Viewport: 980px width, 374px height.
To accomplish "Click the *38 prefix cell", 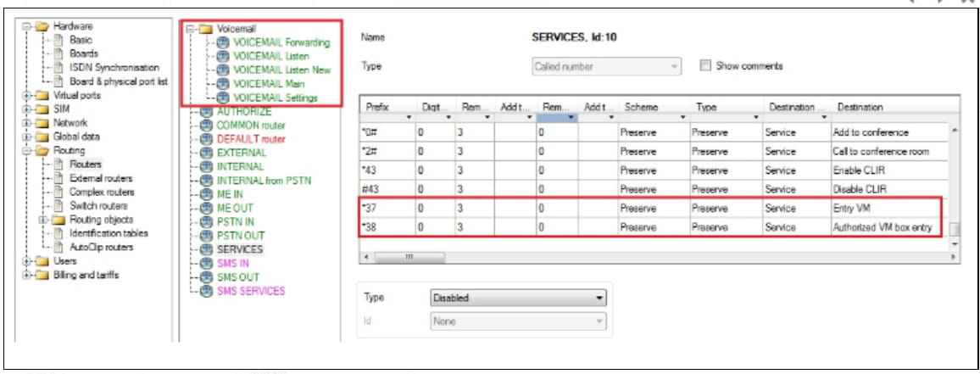I will (x=387, y=227).
